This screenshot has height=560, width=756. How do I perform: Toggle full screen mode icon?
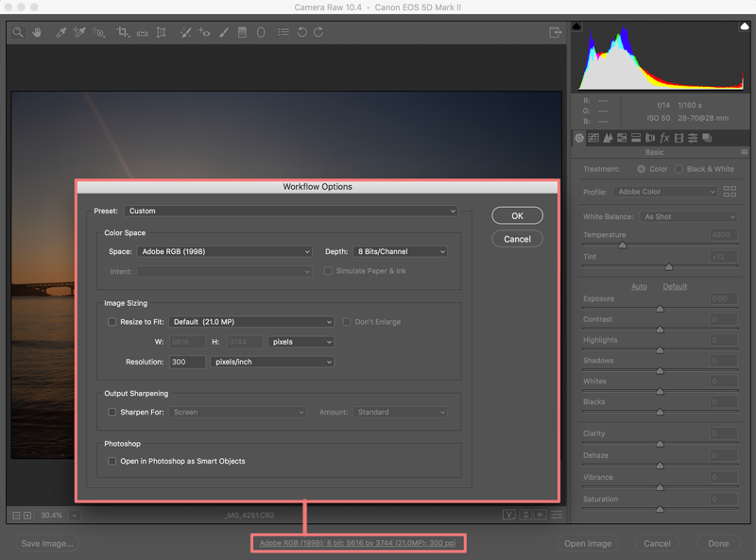coord(556,32)
